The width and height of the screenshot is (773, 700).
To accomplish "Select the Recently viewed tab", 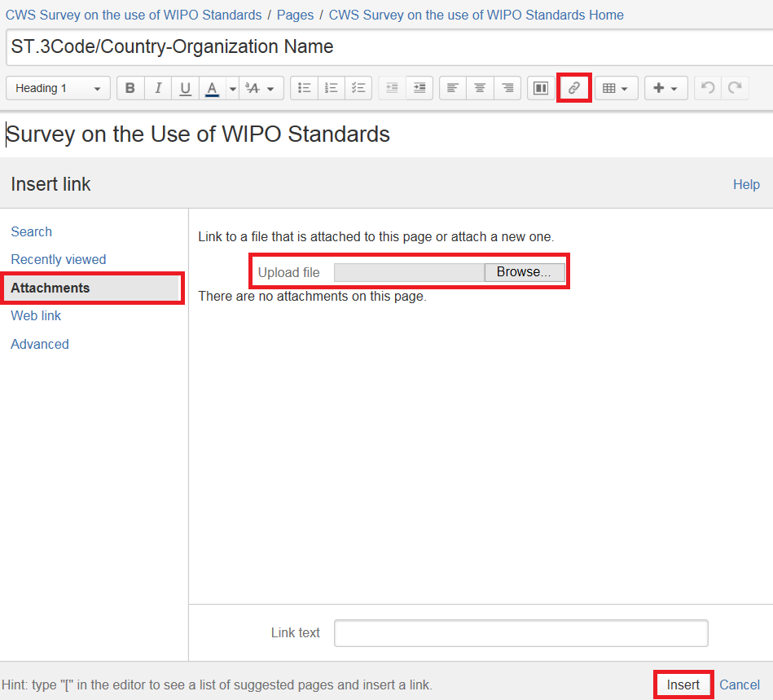I will (x=59, y=260).
